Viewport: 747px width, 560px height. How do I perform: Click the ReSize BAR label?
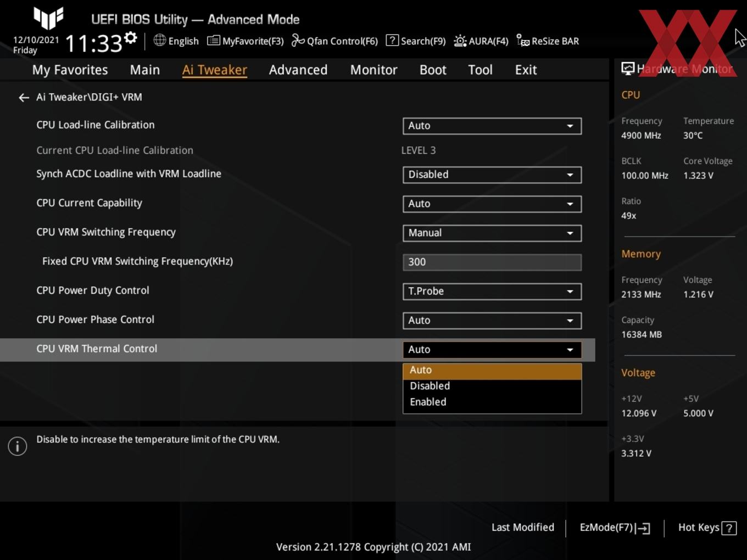click(555, 41)
